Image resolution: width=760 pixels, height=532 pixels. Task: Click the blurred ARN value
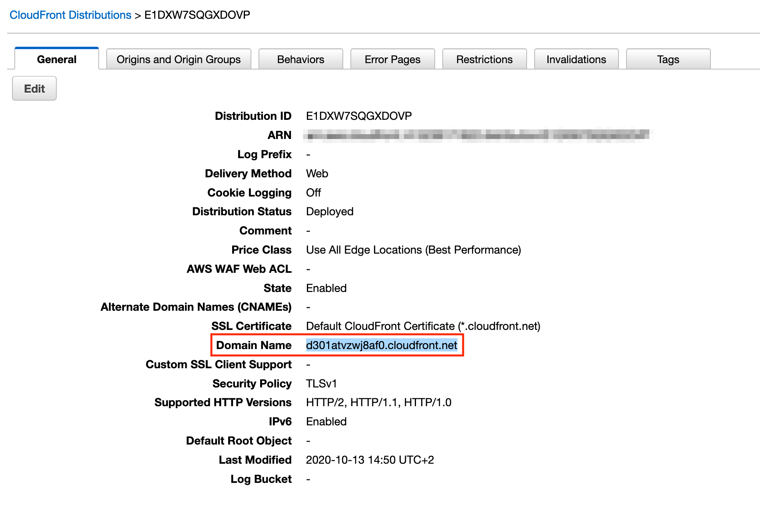click(x=477, y=135)
